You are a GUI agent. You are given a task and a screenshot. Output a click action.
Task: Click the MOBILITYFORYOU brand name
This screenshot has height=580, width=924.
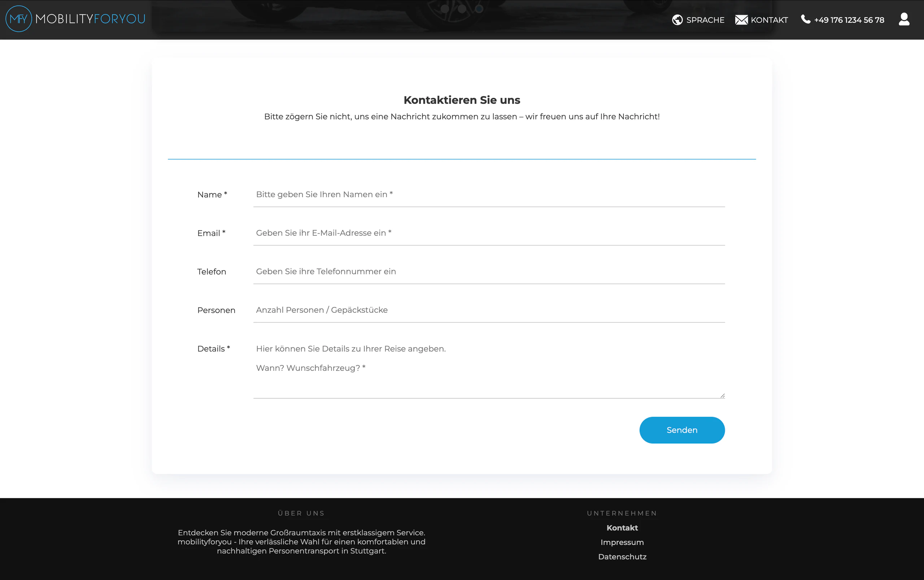click(90, 19)
